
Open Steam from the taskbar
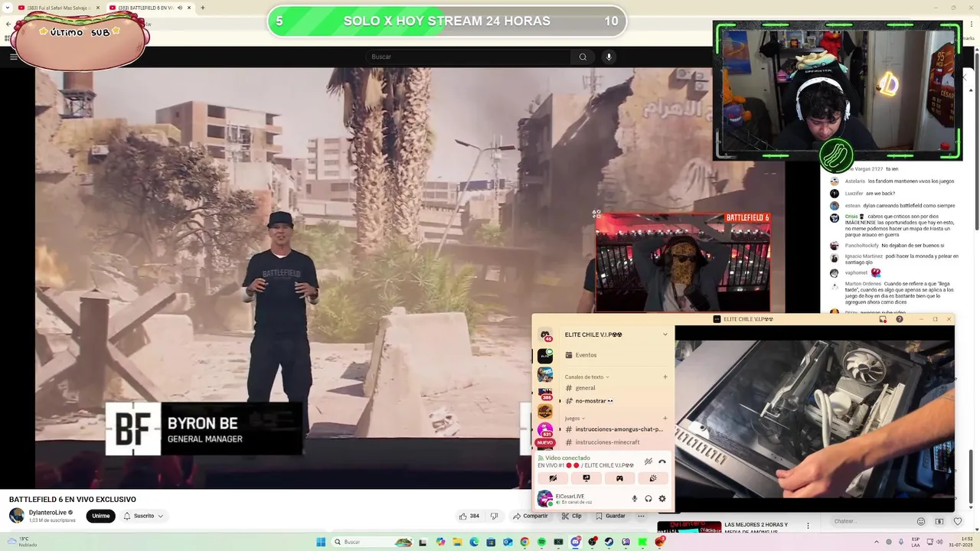point(609,542)
